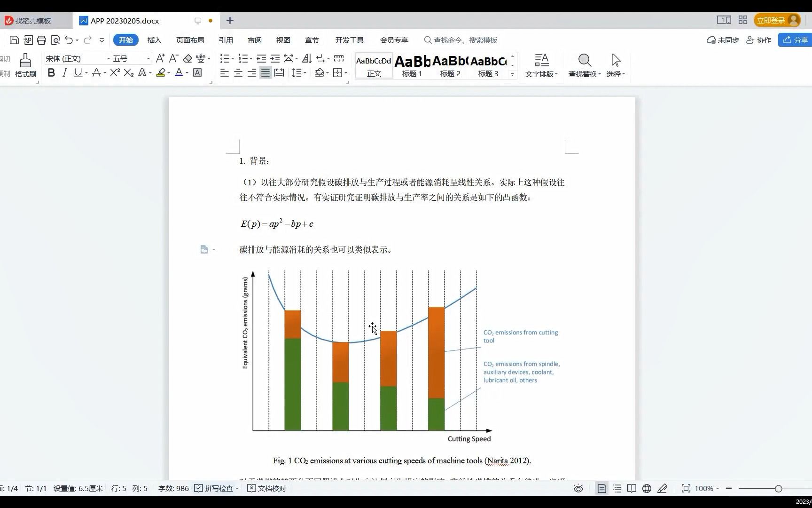Adjust the zoom slider handle

click(779, 489)
